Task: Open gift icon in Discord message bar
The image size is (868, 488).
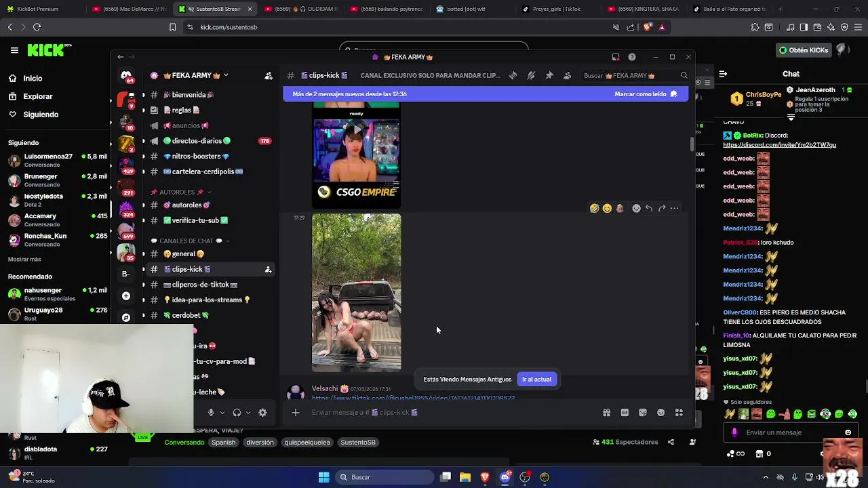Action: pos(606,412)
